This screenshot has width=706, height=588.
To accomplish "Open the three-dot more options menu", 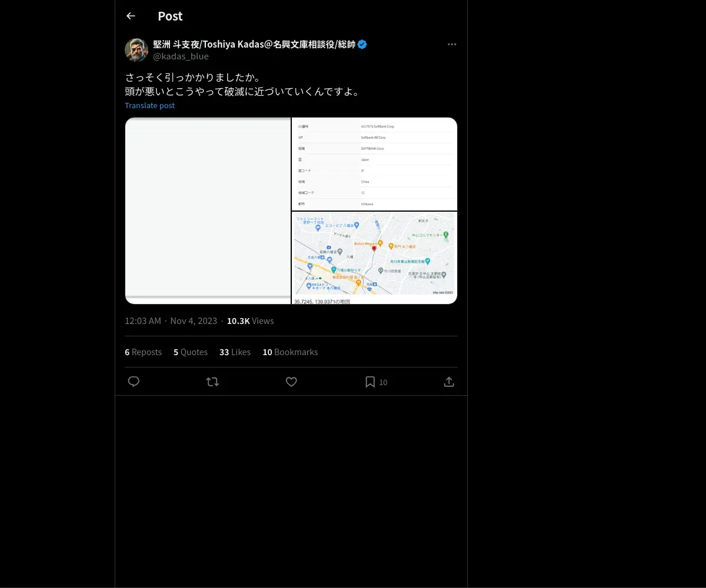I will 452,45.
